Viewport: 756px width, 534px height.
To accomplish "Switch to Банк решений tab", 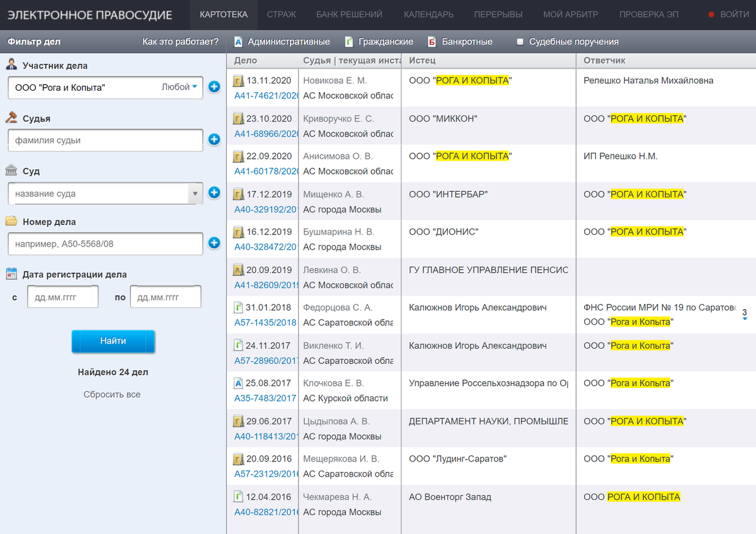I will (349, 15).
